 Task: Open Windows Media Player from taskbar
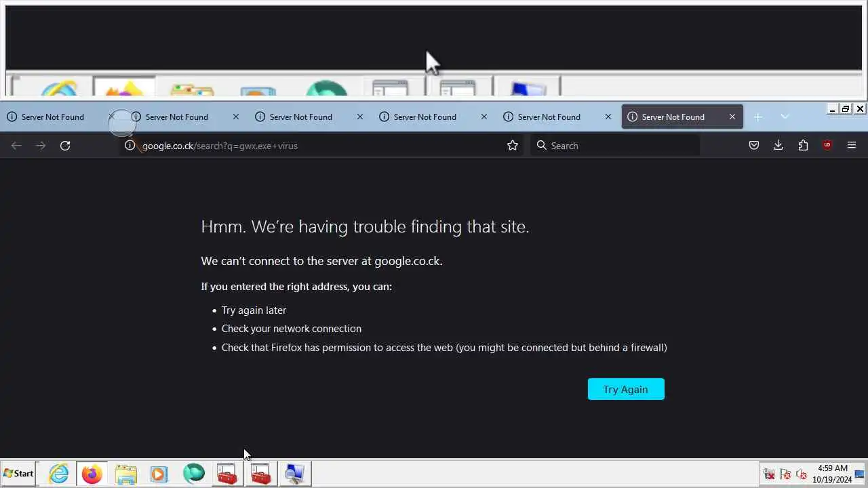coord(159,473)
